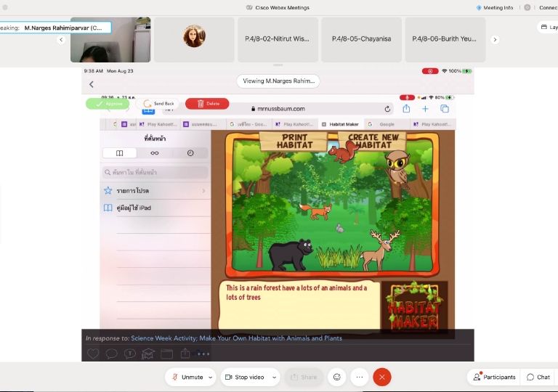This screenshot has width=558, height=392.
Task: Select the reading list glasses icon
Action: 155,153
